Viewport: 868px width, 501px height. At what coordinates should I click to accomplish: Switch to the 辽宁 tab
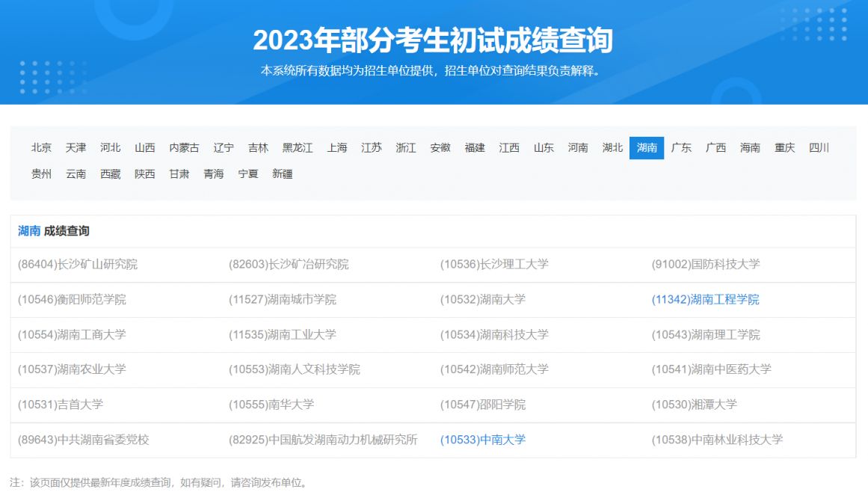pyautogui.click(x=224, y=148)
